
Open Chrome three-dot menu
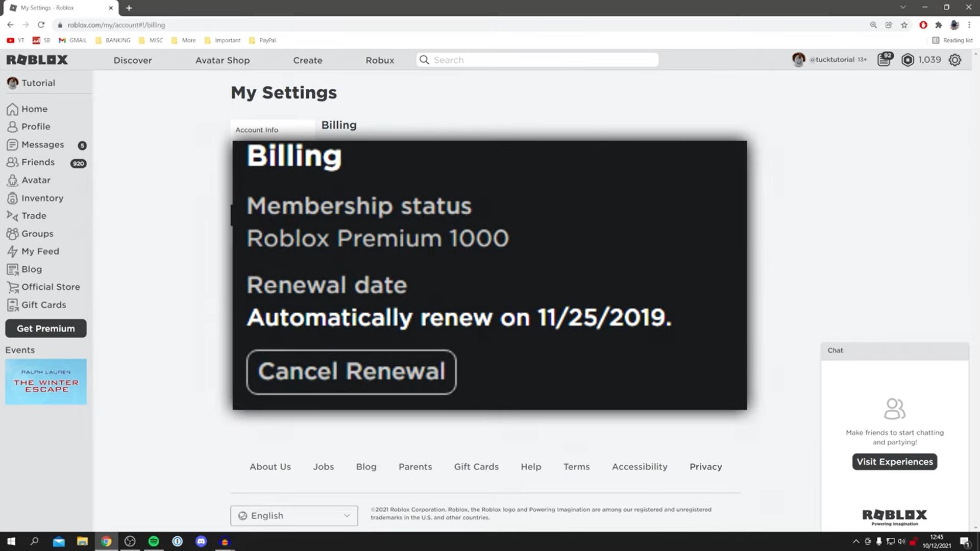coord(969,24)
